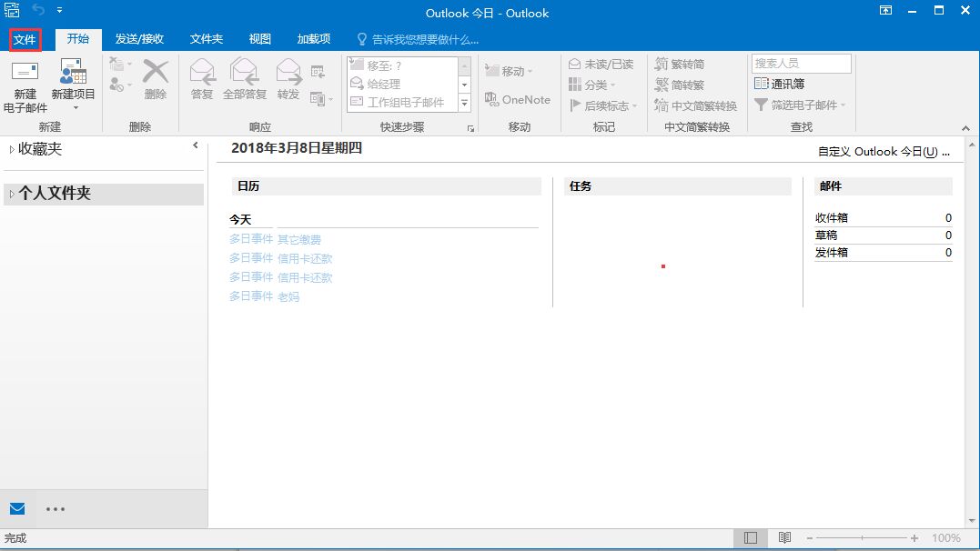980x551 pixels.
Task: Open the Filter Email (筛选电子邮件) dropdown
Action: (800, 105)
